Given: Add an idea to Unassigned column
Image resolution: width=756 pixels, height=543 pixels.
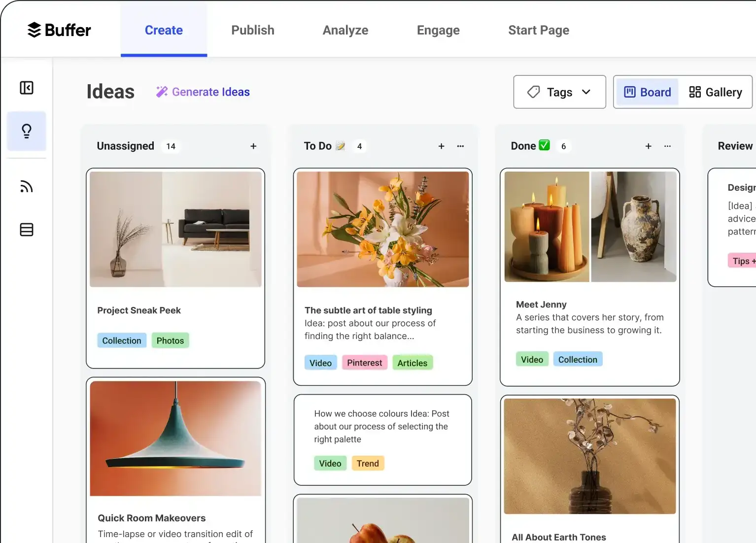Looking at the screenshot, I should coord(253,146).
